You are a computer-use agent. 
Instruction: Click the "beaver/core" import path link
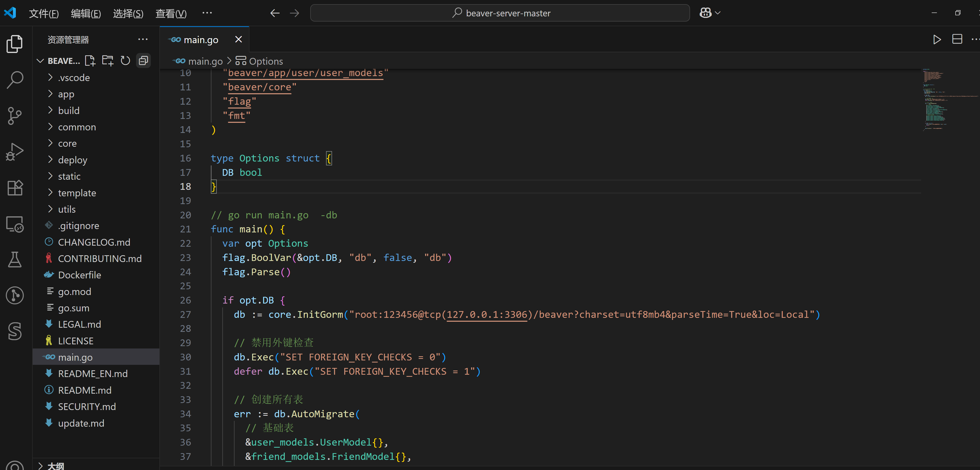(259, 87)
